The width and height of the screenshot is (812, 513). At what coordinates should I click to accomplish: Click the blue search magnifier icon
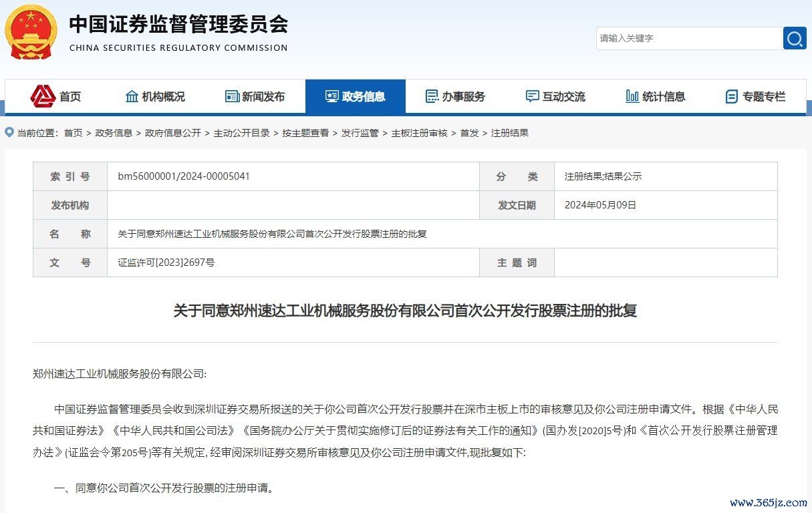coord(795,38)
